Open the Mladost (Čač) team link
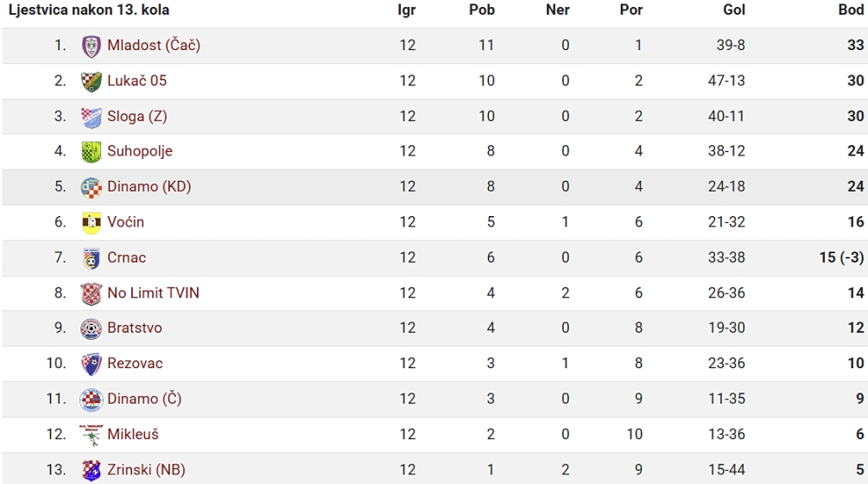The width and height of the screenshot is (868, 484). click(154, 45)
